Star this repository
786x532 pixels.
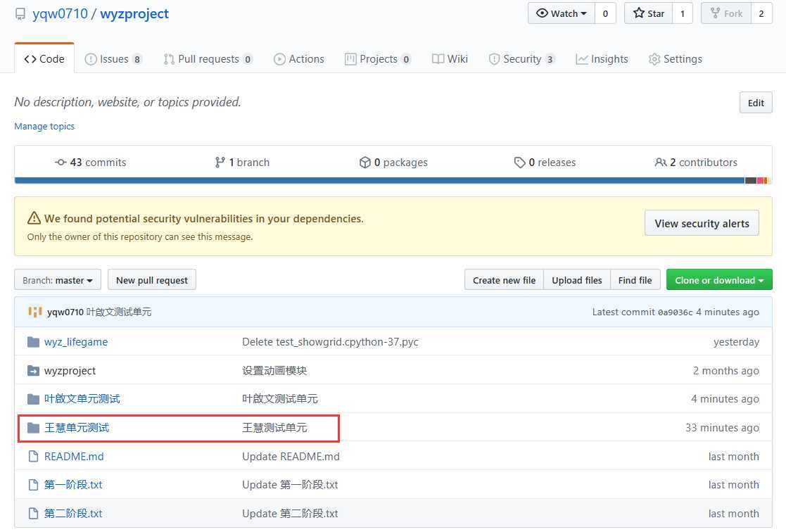pos(648,13)
